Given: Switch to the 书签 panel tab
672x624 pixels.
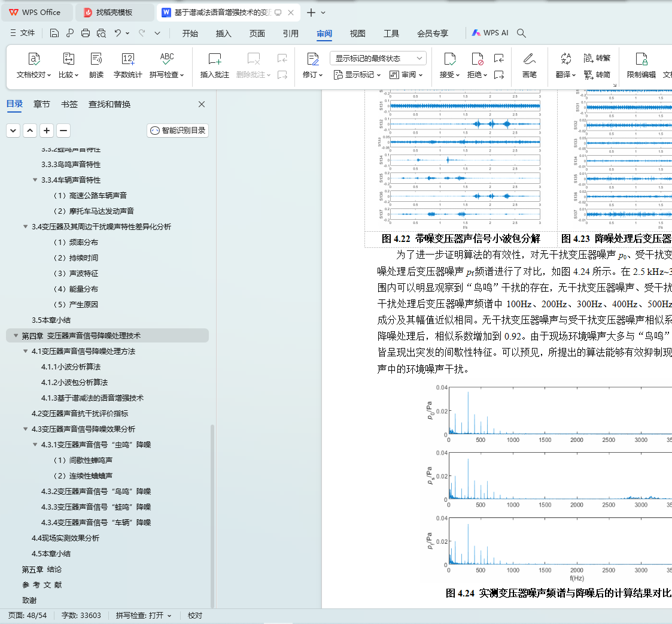Looking at the screenshot, I should pos(69,104).
